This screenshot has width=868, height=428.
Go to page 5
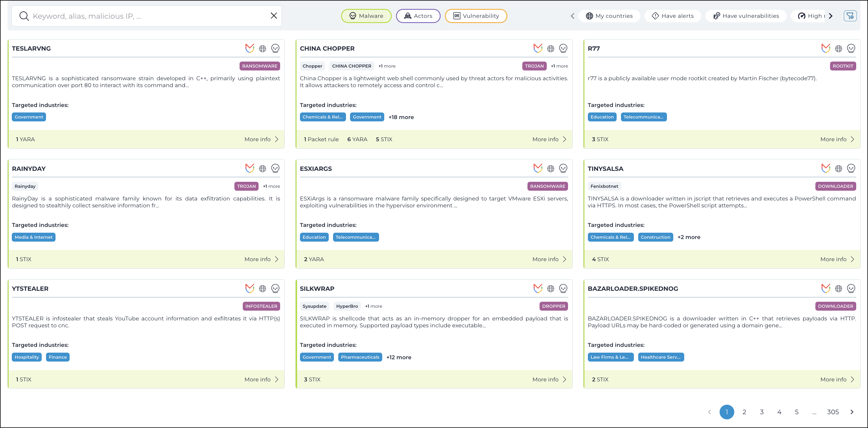[x=797, y=412]
